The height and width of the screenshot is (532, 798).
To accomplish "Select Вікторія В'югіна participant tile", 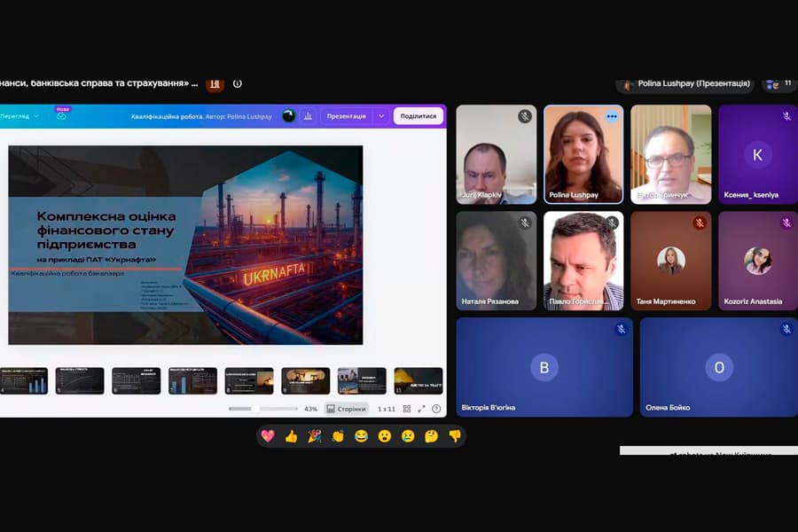I will click(544, 367).
